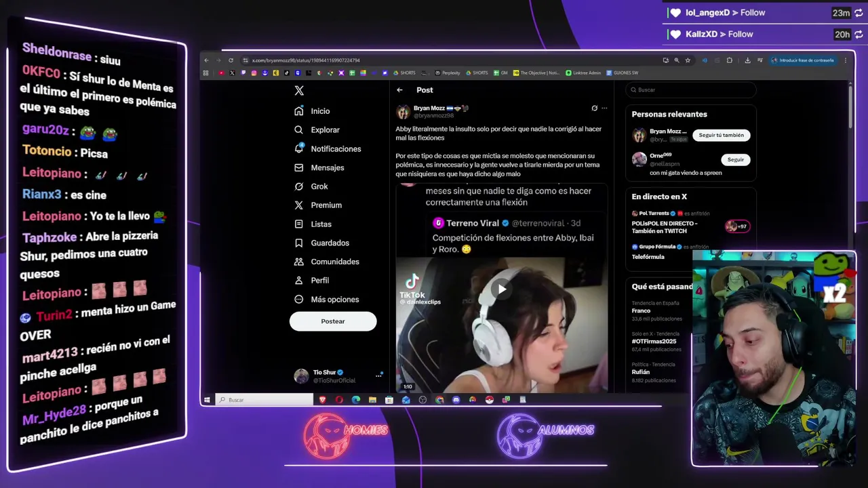Screen dimensions: 868x488
Task: Open Listas in sidebar
Action: 313,224
